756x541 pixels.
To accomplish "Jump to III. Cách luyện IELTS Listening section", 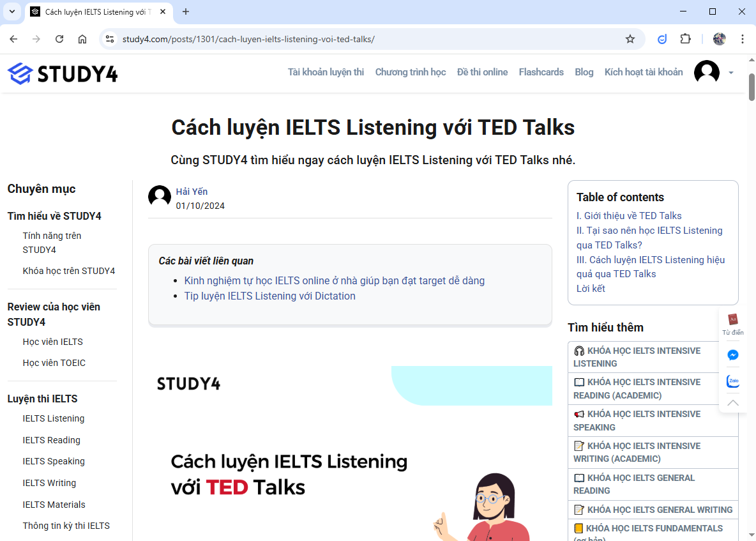I will (651, 266).
